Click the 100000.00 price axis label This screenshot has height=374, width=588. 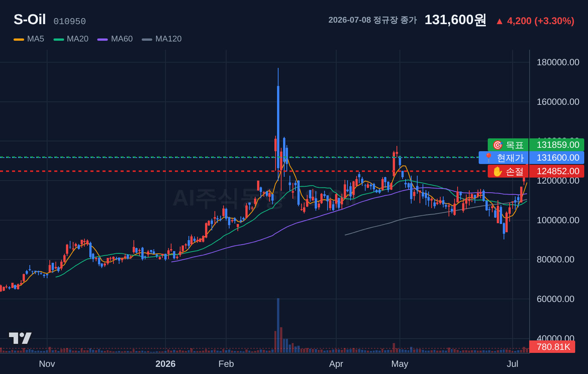pyautogui.click(x=558, y=220)
